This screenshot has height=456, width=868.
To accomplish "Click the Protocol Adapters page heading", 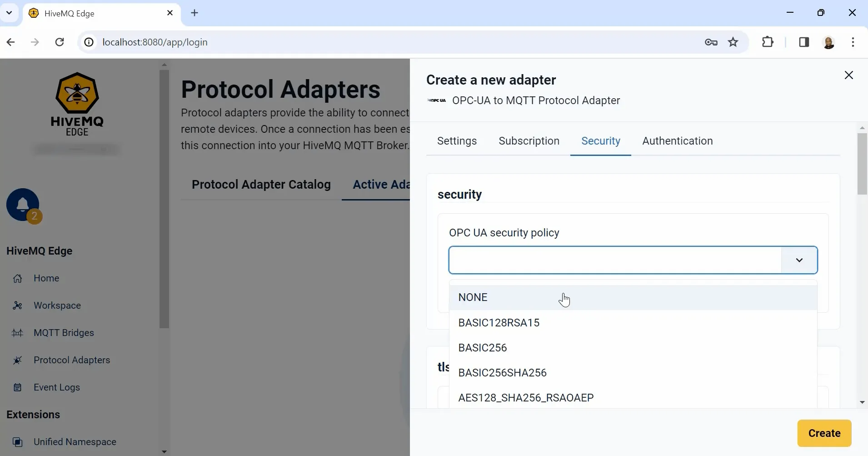I will (280, 89).
